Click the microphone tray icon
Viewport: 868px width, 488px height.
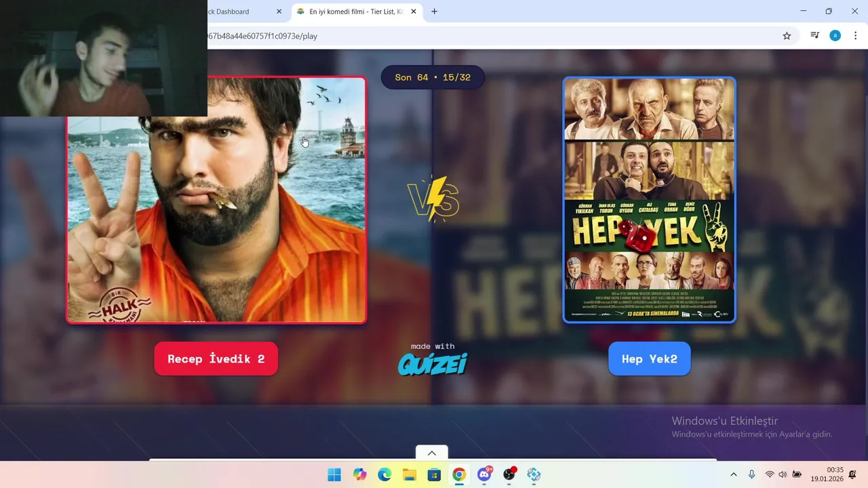[x=751, y=474]
